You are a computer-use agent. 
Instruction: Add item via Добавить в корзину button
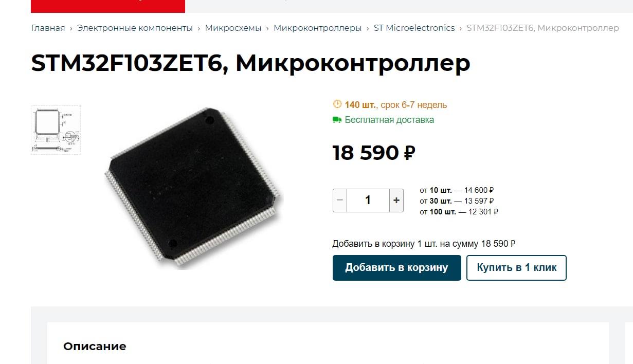[x=396, y=268]
